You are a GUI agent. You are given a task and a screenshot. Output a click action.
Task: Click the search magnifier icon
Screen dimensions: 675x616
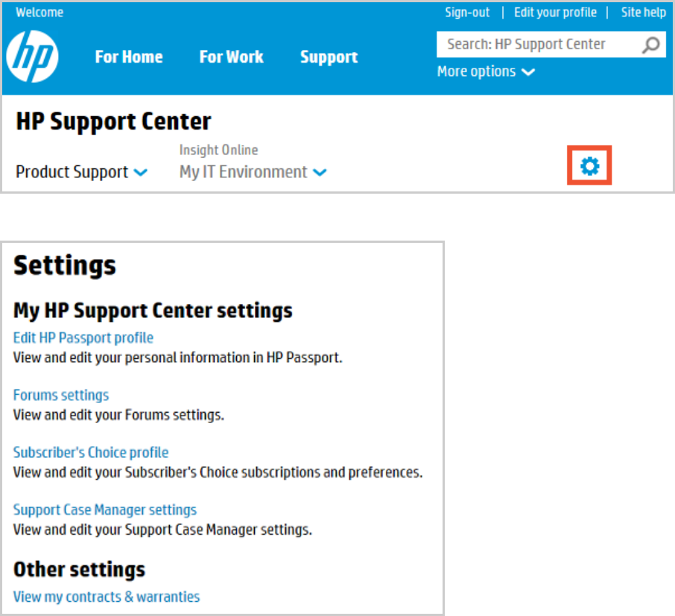pos(650,45)
